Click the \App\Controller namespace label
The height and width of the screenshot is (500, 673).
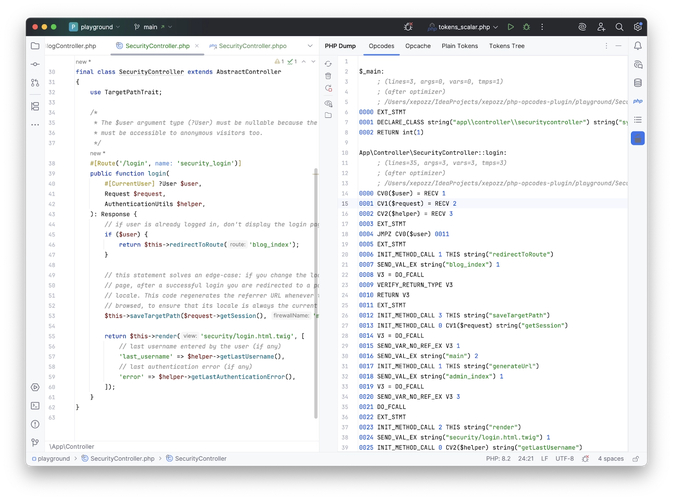click(x=71, y=446)
